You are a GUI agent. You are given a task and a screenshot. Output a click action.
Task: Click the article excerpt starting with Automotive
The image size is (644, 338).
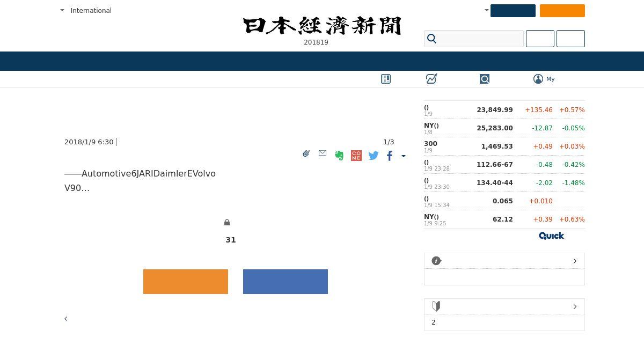pyautogui.click(x=140, y=181)
